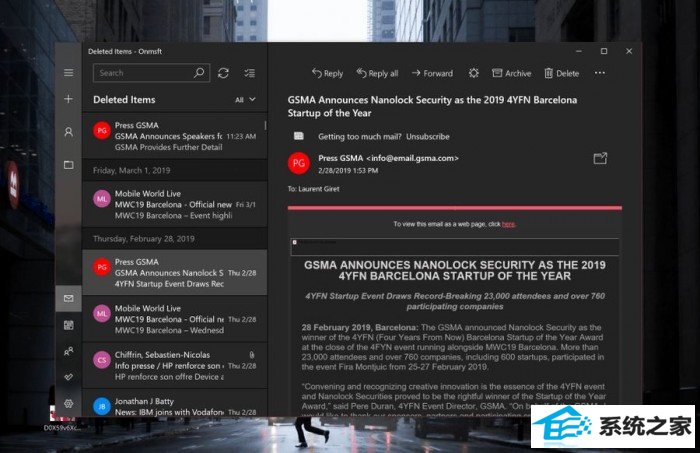
Task: Switch to Calendar app icon
Action: click(68, 325)
